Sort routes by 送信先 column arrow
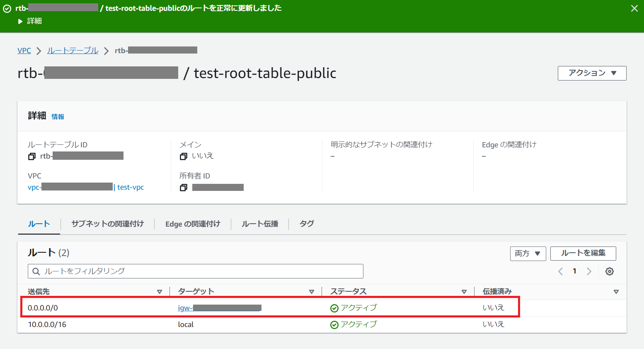 tap(160, 292)
